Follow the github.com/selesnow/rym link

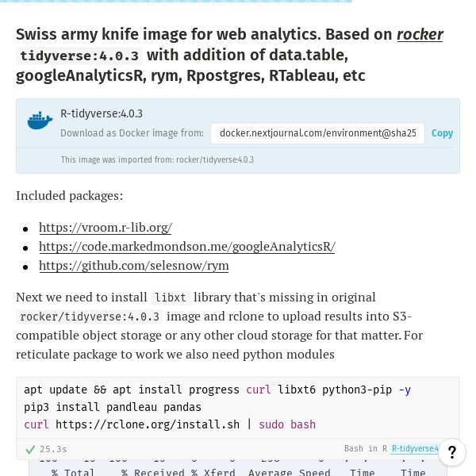coord(133,265)
